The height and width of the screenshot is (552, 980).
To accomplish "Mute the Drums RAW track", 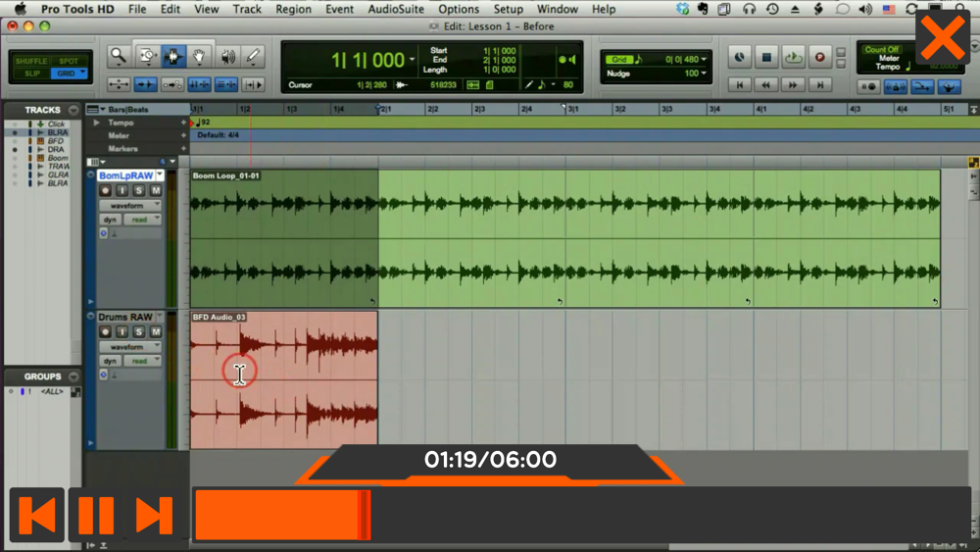I will (x=156, y=332).
